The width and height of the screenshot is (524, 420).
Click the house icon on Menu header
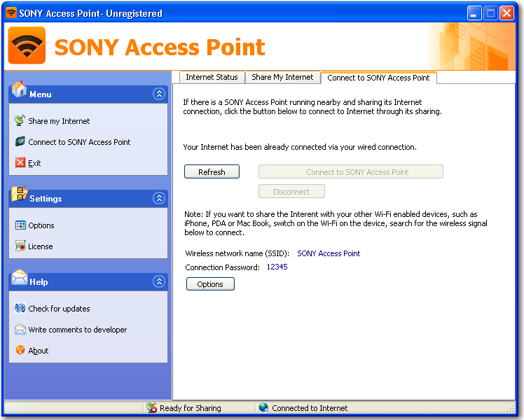pos(19,89)
